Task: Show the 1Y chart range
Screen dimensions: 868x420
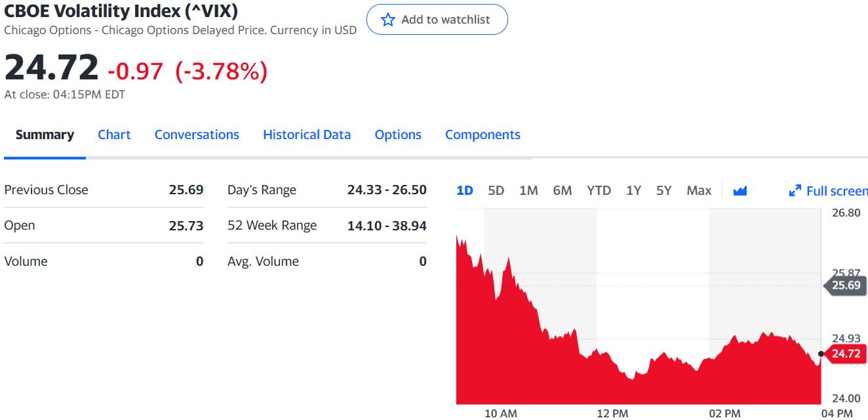Action: [633, 190]
